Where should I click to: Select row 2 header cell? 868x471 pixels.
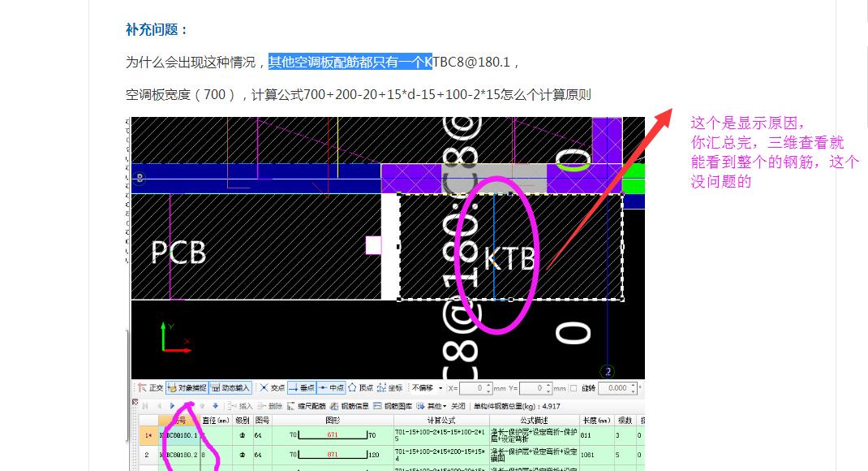[148, 455]
